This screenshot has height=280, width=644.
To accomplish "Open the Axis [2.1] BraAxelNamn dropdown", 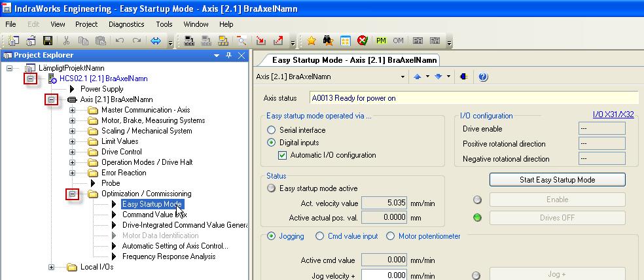I will tap(402, 77).
